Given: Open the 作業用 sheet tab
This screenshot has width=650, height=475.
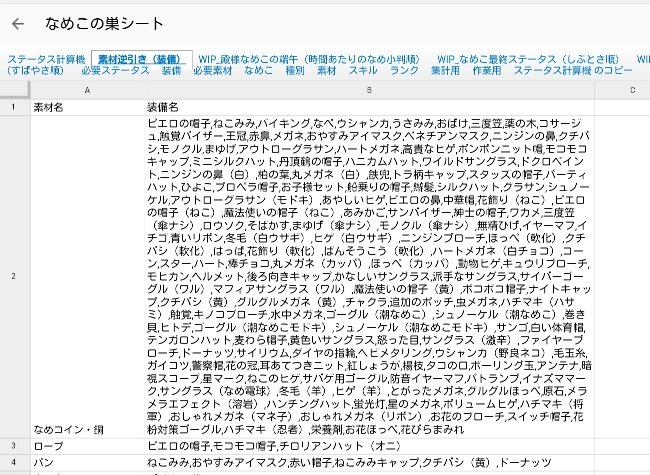Looking at the screenshot, I should pos(487,70).
